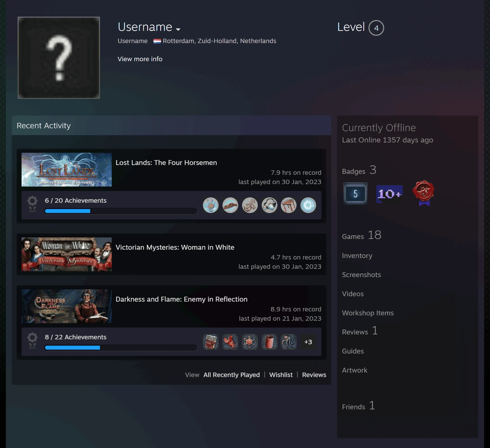This screenshot has width=490, height=448.
Task: Click the red medallion achievement icon
Action: click(250, 342)
